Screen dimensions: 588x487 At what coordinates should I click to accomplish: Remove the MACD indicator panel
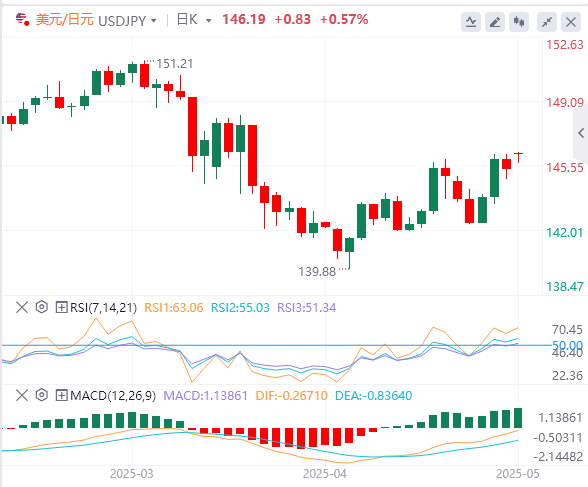[x=22, y=395]
